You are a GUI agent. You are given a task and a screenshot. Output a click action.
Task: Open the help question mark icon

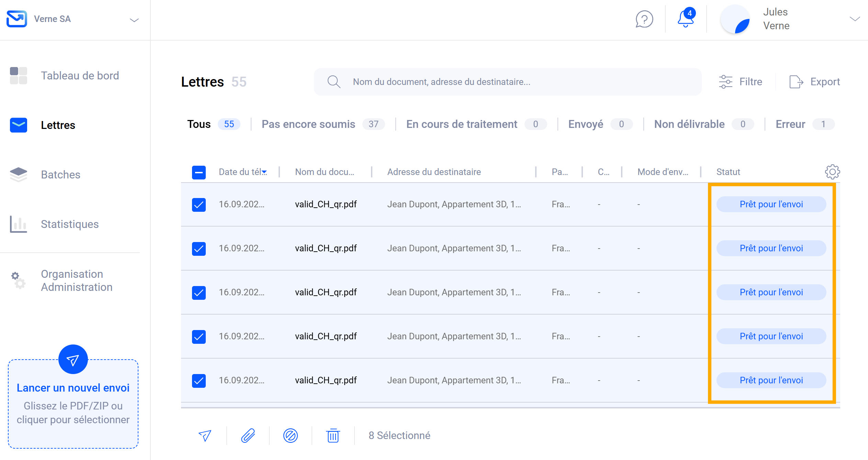coord(644,19)
